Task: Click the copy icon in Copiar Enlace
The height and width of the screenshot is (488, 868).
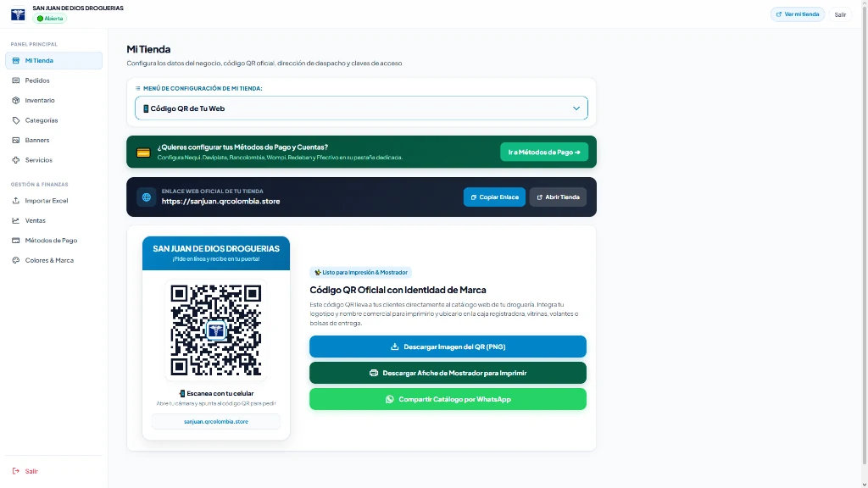Action: tap(473, 197)
